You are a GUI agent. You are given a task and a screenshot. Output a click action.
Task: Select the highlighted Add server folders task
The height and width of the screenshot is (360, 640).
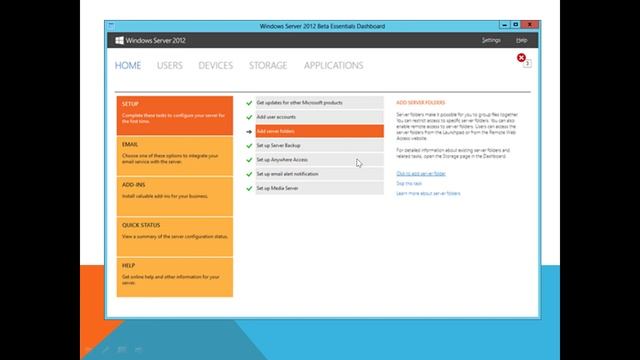(320, 131)
